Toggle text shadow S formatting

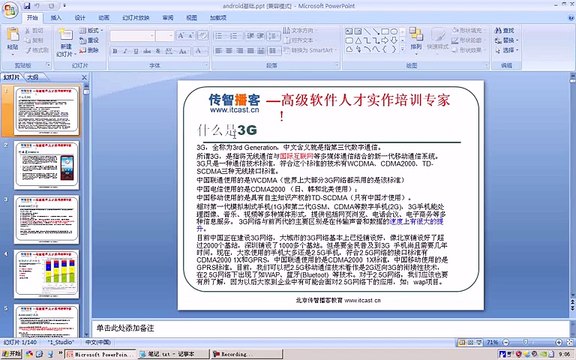pos(158,51)
